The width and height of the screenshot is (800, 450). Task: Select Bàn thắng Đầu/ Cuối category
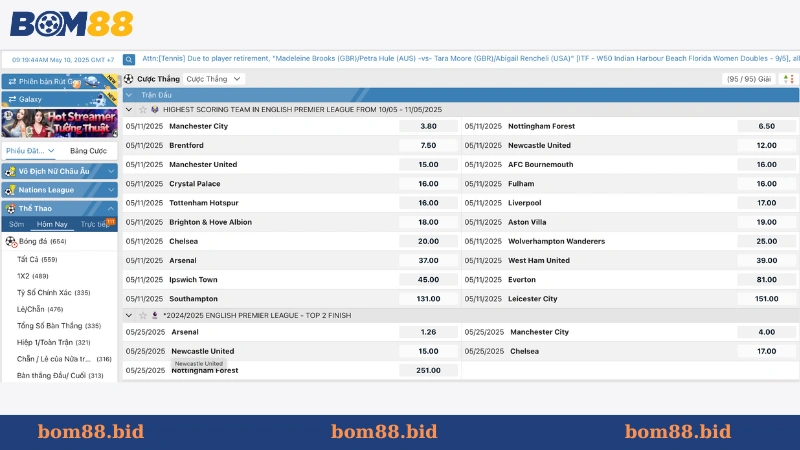coord(60,376)
